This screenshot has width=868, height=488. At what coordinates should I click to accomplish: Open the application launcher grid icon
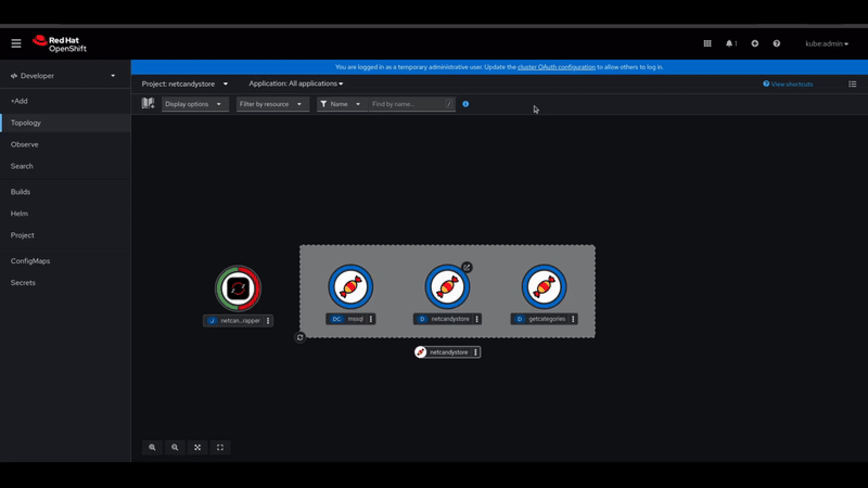click(707, 43)
